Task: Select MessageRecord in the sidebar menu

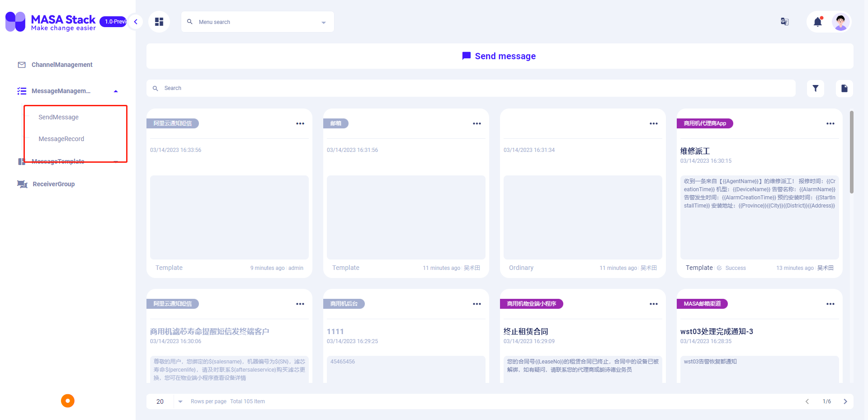Action: click(x=61, y=139)
